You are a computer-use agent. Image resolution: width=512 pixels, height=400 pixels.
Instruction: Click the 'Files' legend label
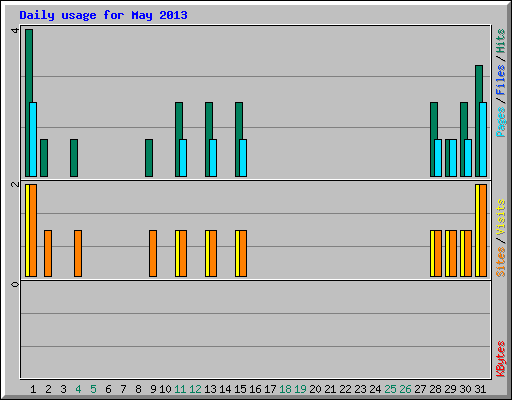tap(500, 80)
